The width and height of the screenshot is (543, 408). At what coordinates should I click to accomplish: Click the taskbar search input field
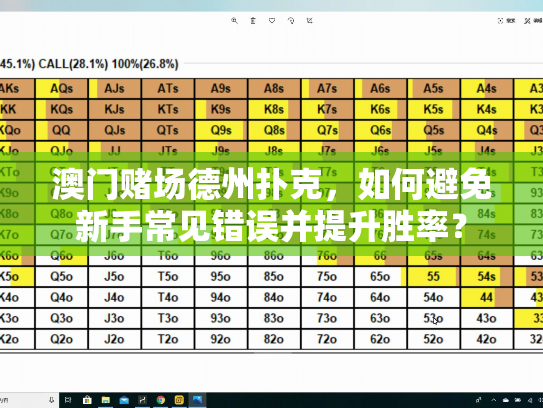28,400
